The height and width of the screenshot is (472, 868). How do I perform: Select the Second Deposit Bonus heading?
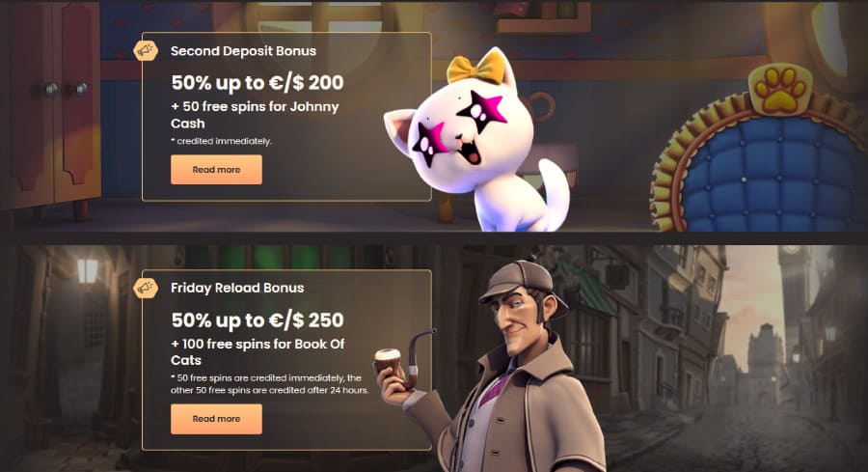click(244, 51)
